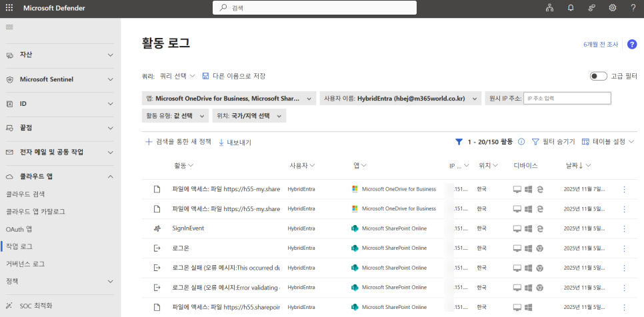Click the blue filter funnel icon
The width and height of the screenshot is (644, 317).
(459, 141)
